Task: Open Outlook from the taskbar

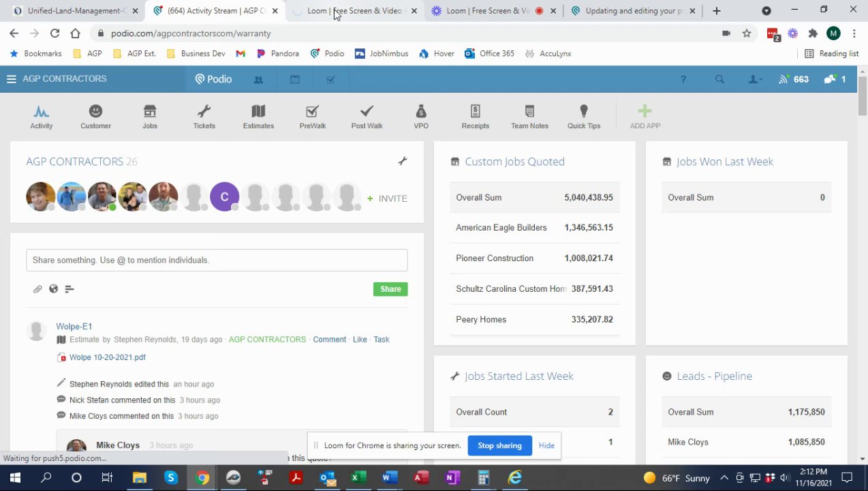Action: (327, 478)
